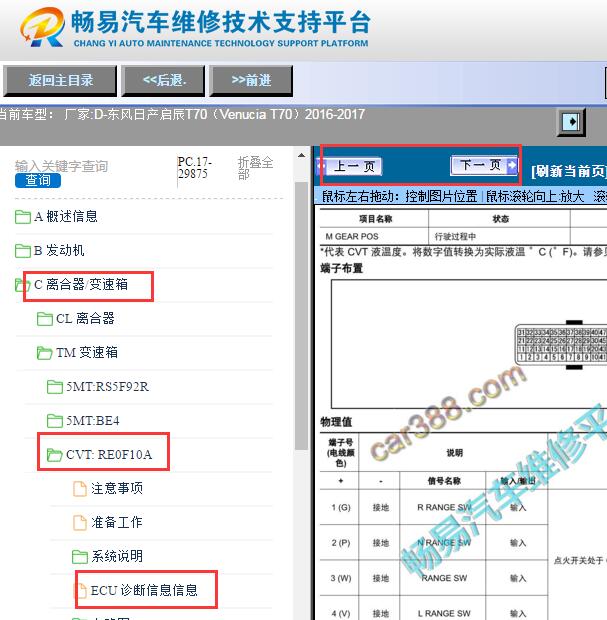Click the 信号名称 column header
This screenshot has width=607, height=620.
pos(444,481)
